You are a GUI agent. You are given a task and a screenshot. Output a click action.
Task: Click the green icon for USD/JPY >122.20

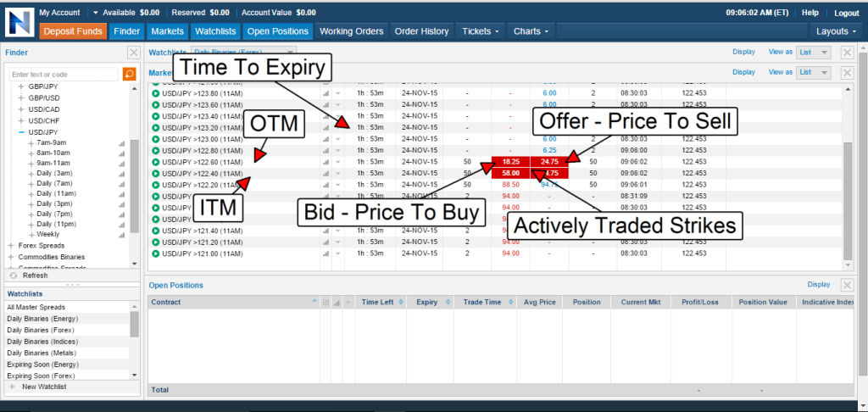point(156,185)
